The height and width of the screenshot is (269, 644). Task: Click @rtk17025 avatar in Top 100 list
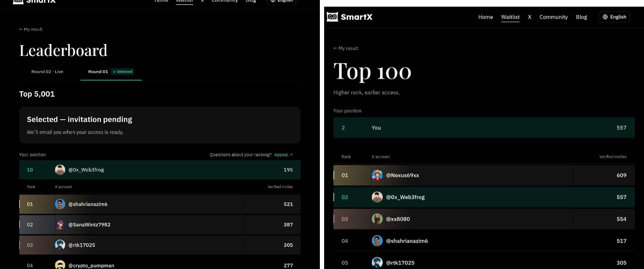coord(377,263)
